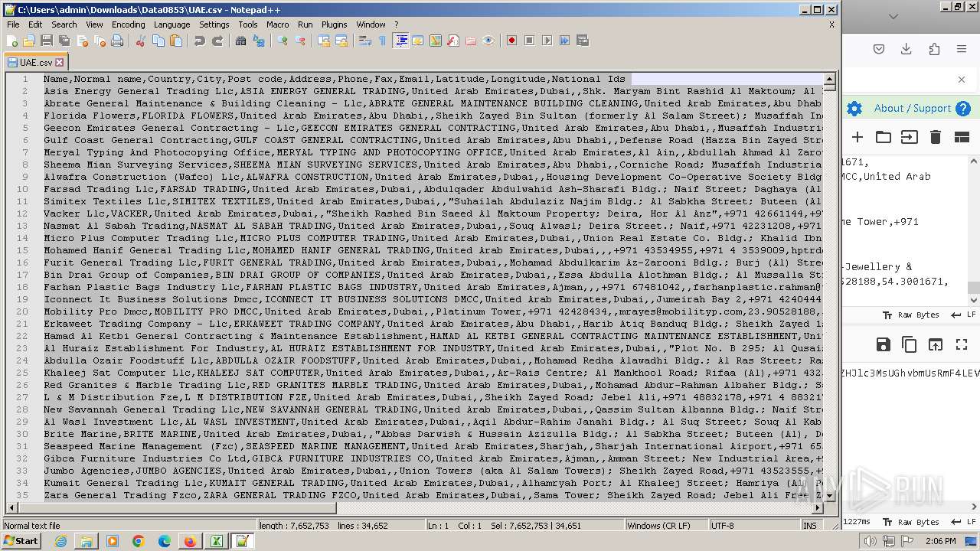Viewport: 980px width, 551px height.
Task: Click the Open file toolbar icon
Action: point(29,41)
